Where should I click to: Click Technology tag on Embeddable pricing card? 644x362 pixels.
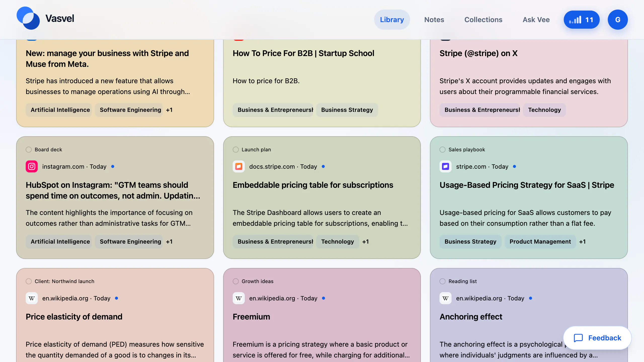(338, 242)
